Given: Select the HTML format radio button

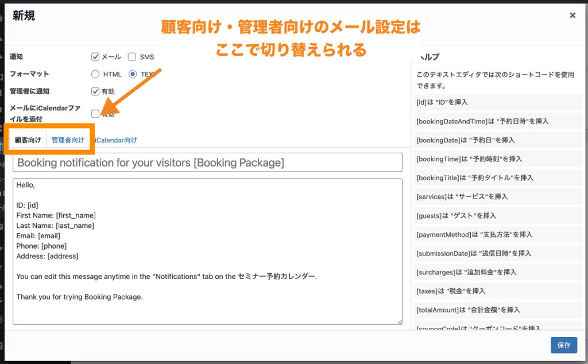Looking at the screenshot, I should coord(95,74).
